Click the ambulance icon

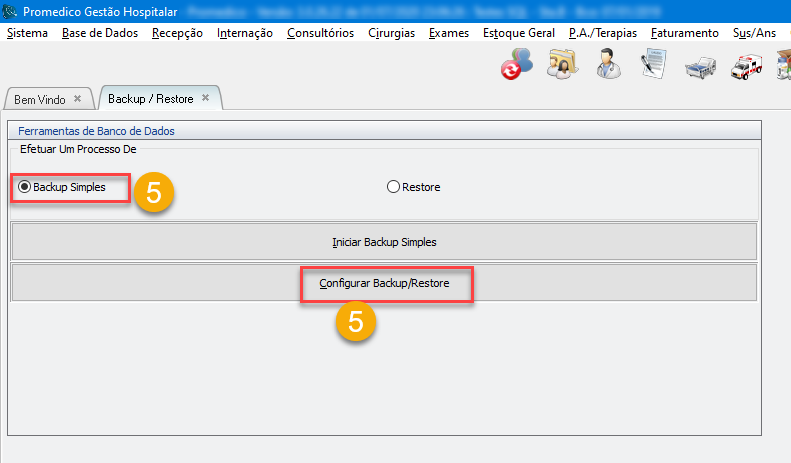(x=746, y=67)
